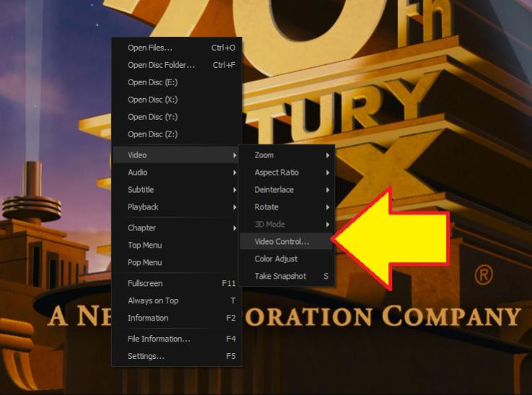Show Information overlay

pyautogui.click(x=176, y=318)
